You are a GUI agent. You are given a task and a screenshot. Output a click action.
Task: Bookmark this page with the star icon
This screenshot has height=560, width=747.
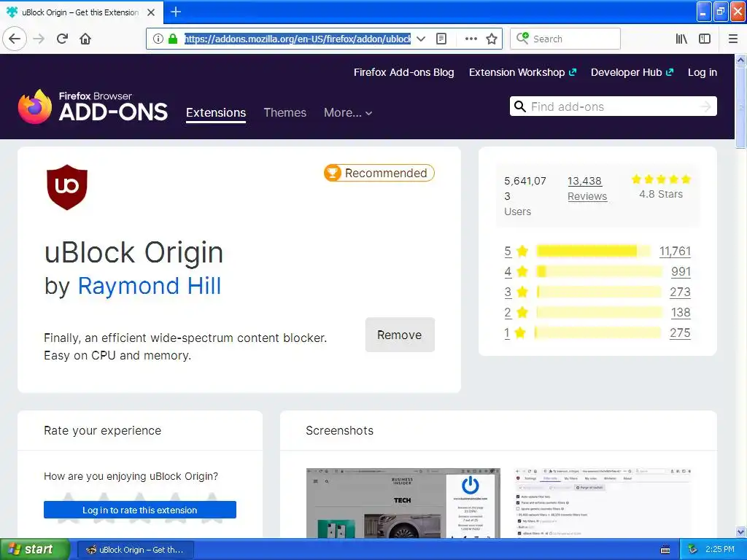[492, 39]
